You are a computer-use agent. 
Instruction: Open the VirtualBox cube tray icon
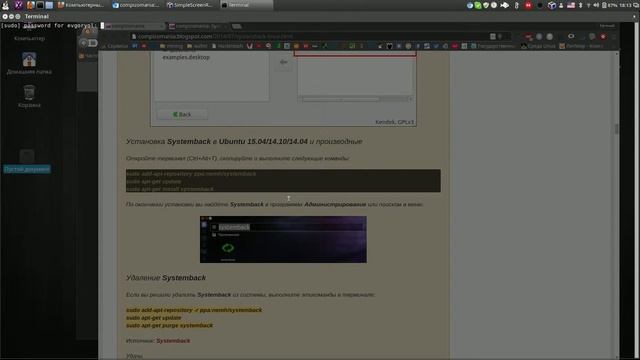tap(552, 5)
